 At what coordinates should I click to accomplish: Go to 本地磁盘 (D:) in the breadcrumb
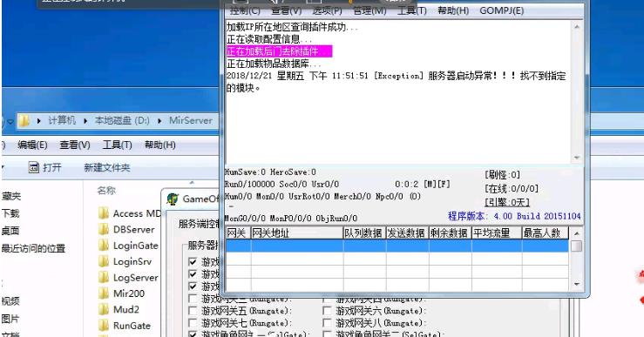click(x=122, y=120)
